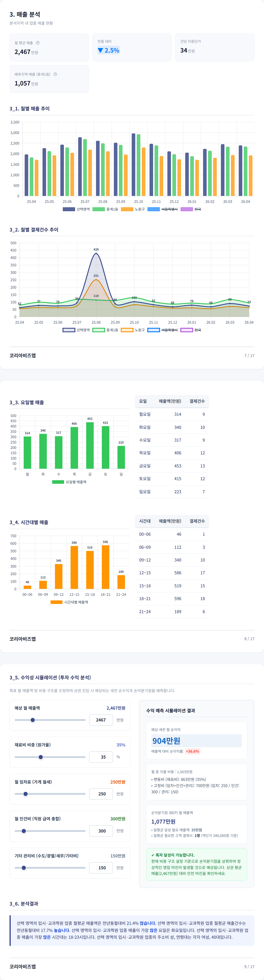This screenshot has height=980, width=264.
Task: Enable 서울특별시 legend in 월별 매출 추이 chart
Action: pos(163,209)
